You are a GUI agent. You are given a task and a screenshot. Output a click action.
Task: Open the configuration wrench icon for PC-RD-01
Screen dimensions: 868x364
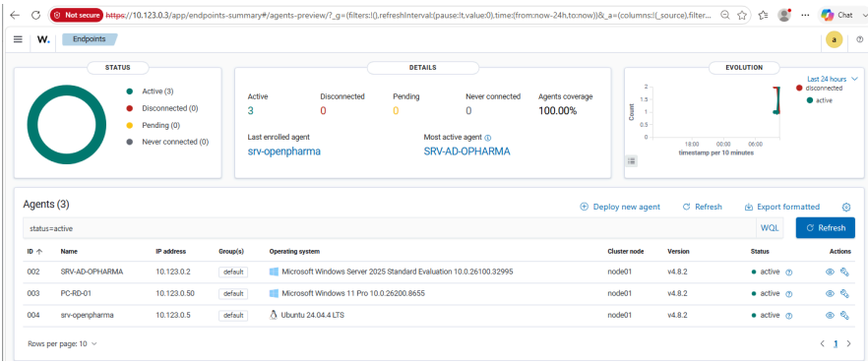point(844,293)
